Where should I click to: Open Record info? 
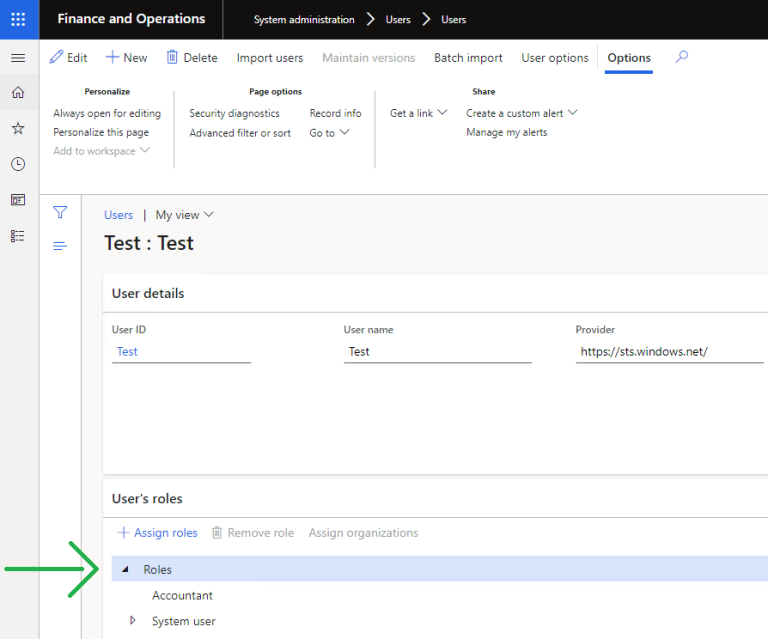[x=336, y=113]
